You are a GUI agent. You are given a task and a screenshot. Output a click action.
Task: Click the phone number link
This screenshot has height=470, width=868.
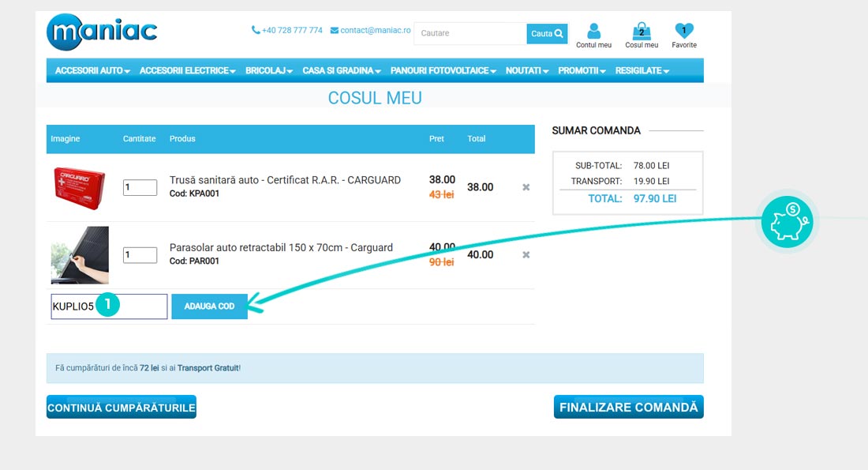tap(287, 30)
